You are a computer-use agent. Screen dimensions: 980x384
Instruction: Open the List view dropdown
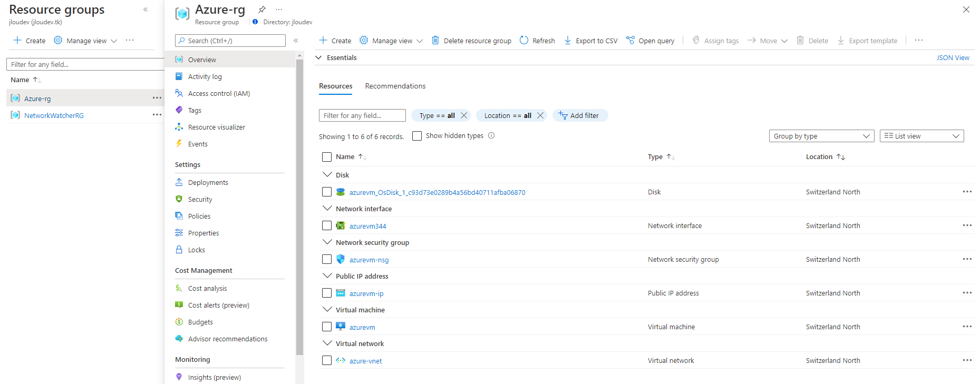921,136
